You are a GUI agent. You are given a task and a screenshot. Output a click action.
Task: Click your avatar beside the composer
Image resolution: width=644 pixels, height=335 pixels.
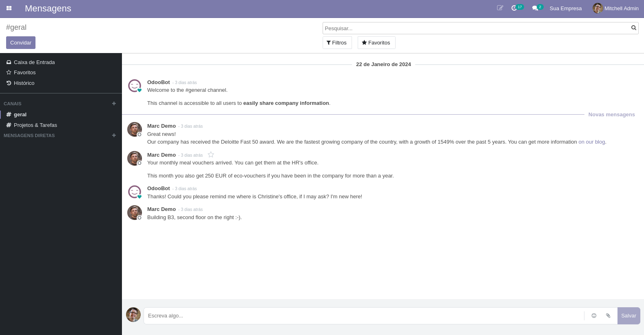133,315
